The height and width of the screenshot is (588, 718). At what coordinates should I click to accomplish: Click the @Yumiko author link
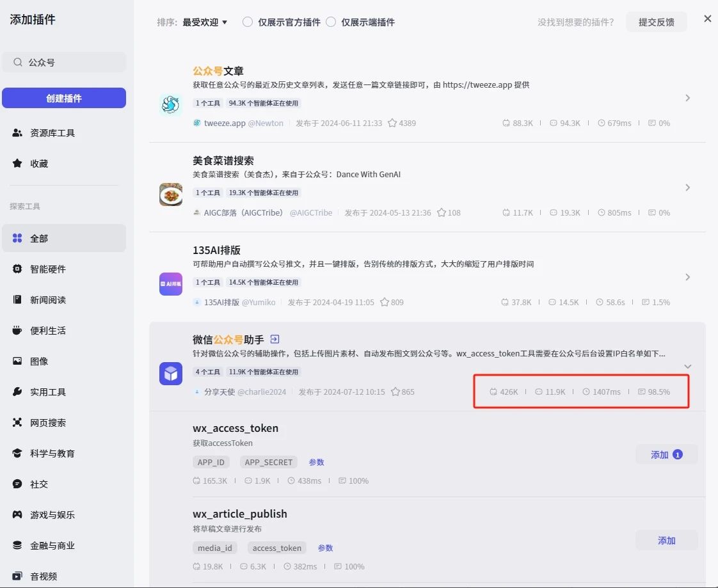(259, 302)
